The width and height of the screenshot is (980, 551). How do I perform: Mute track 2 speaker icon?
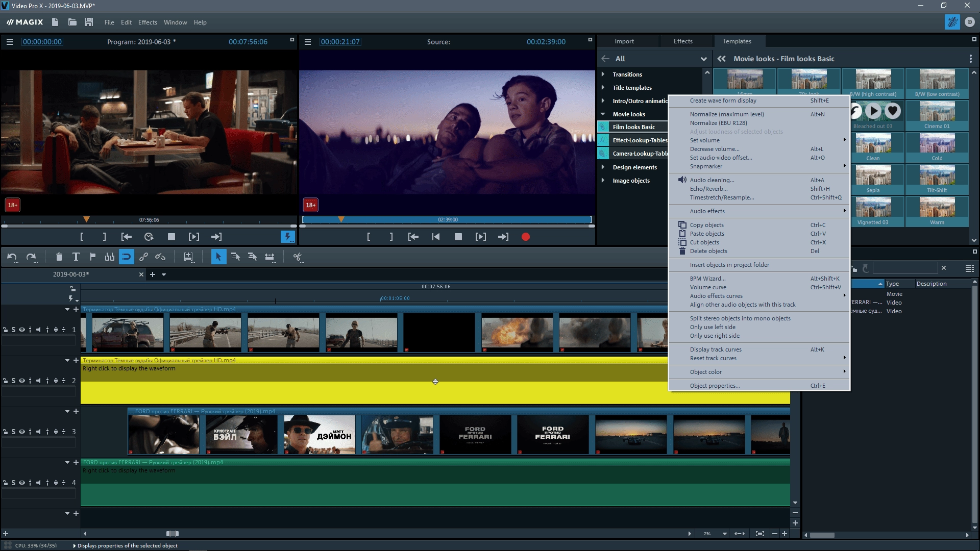tap(38, 381)
